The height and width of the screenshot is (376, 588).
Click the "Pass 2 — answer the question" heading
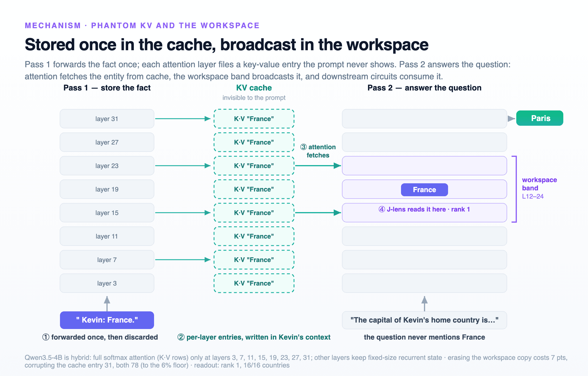[425, 88]
